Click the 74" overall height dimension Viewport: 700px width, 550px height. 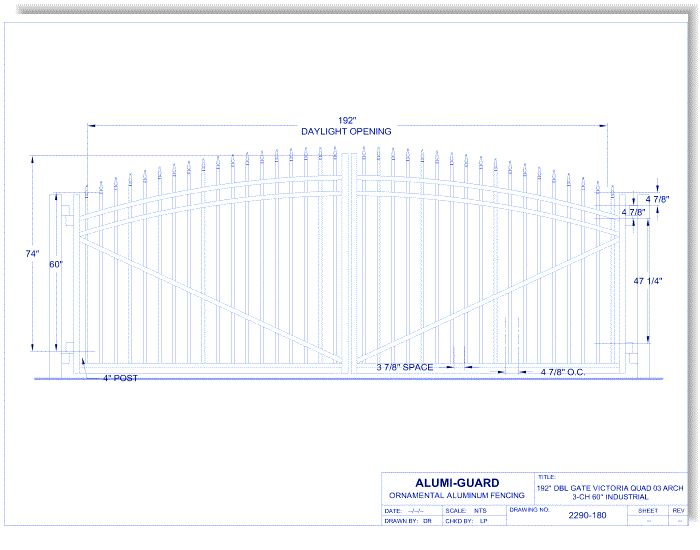point(32,254)
